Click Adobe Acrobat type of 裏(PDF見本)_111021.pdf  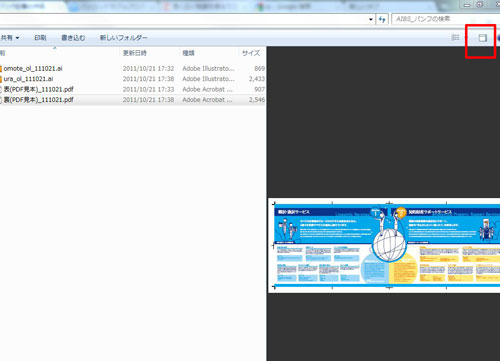coord(207,100)
